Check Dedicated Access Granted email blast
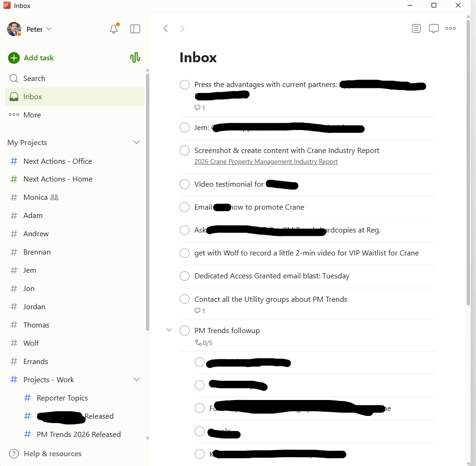This screenshot has width=476, height=466. tap(184, 276)
